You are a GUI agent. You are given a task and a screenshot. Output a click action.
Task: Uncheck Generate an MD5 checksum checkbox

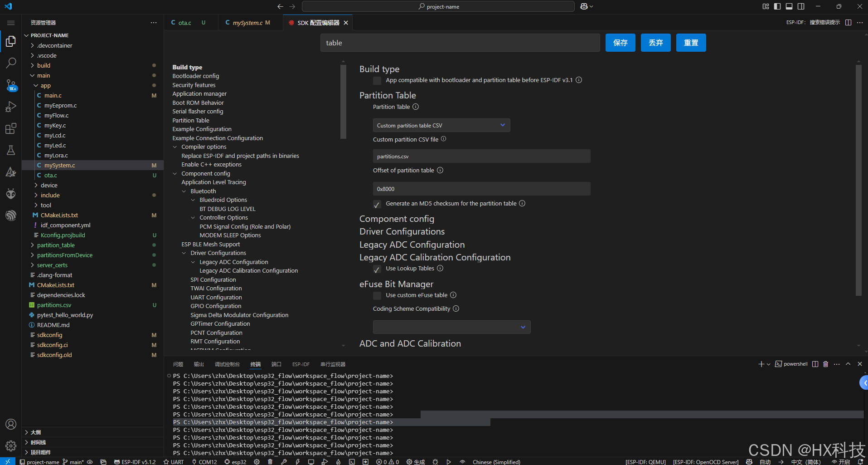(x=377, y=204)
